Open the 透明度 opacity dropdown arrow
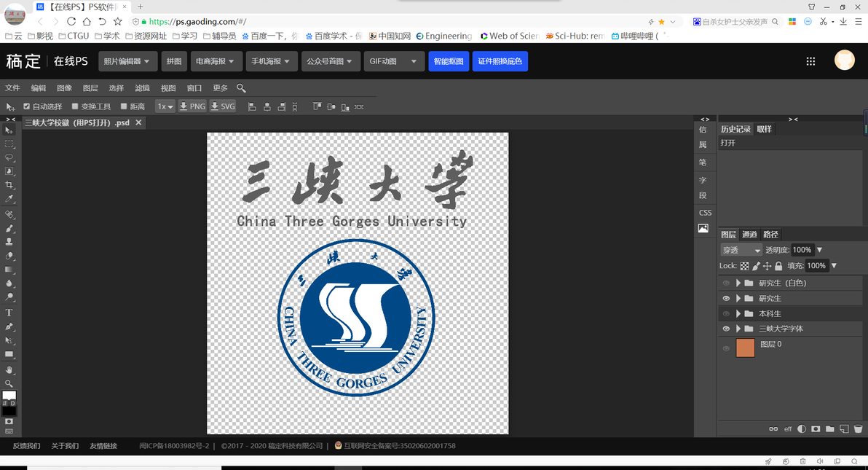This screenshot has height=470, width=868. point(820,250)
